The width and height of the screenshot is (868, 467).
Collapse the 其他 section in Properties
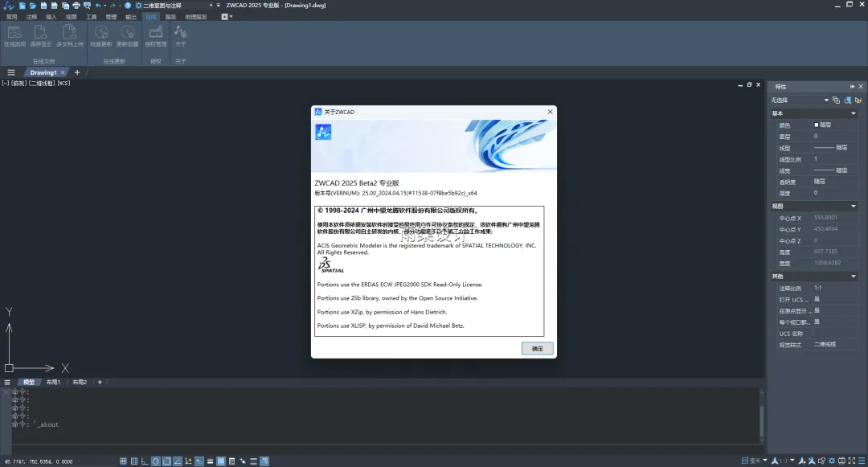pos(853,277)
